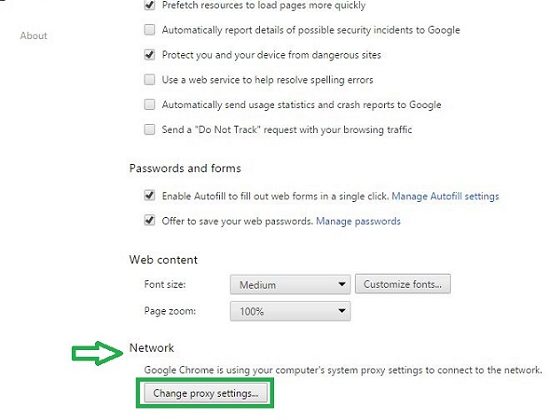This screenshot has width=550, height=420.
Task: Click the Page zoom dropdown arrow
Action: 342,311
